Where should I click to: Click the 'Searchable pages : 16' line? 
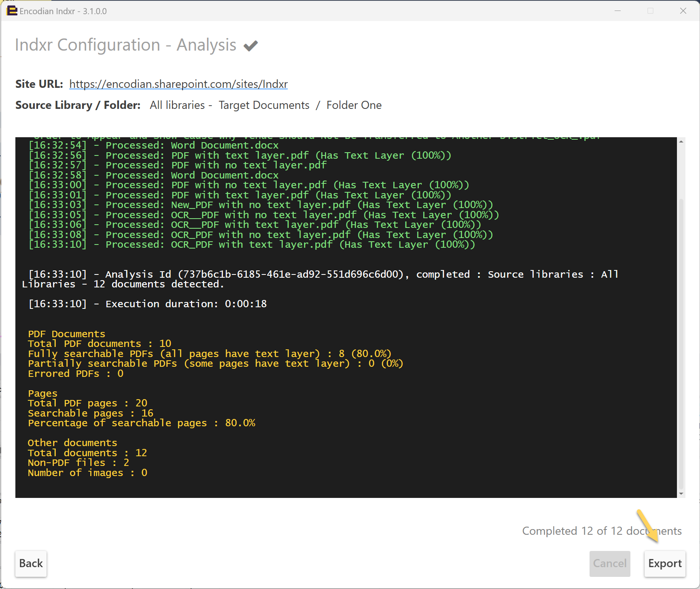tap(91, 413)
